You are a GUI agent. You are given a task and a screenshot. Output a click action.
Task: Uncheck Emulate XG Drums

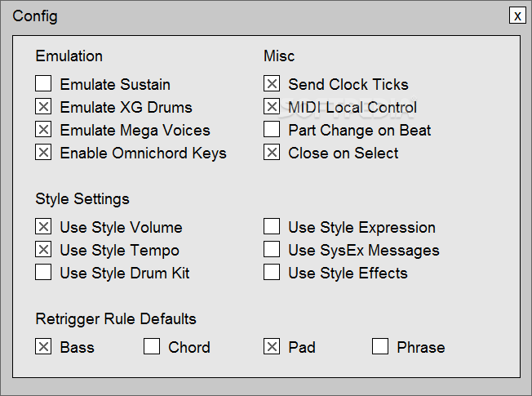click(43, 107)
